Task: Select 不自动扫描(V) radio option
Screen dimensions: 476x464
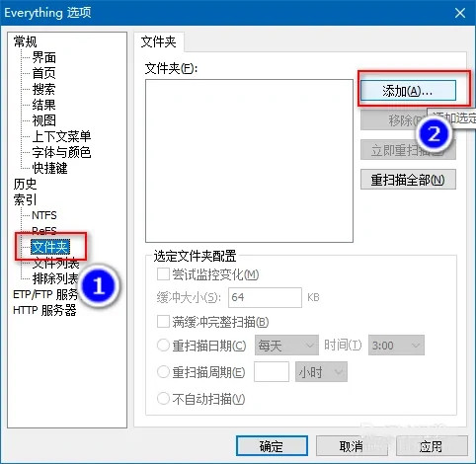Action: [163, 399]
